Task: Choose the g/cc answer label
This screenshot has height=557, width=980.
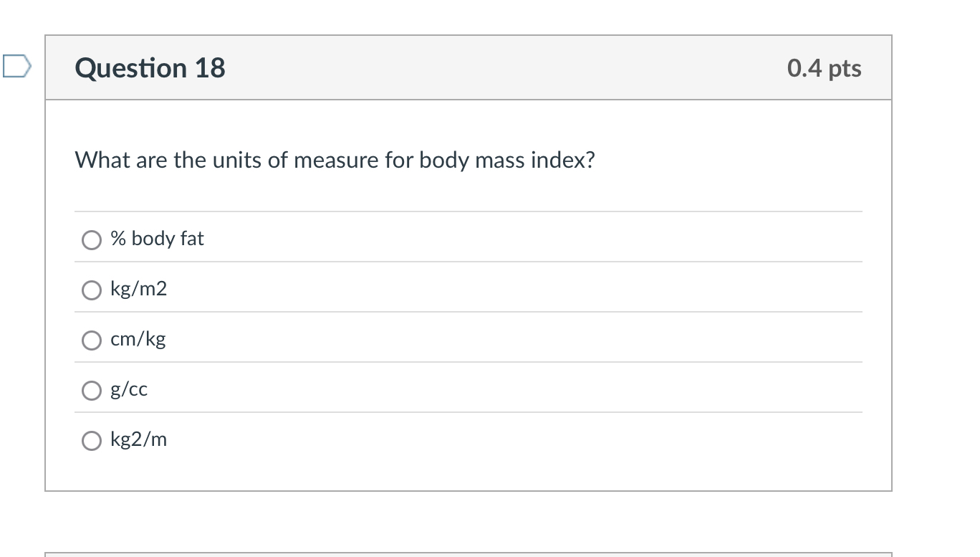Action: pyautogui.click(x=129, y=389)
